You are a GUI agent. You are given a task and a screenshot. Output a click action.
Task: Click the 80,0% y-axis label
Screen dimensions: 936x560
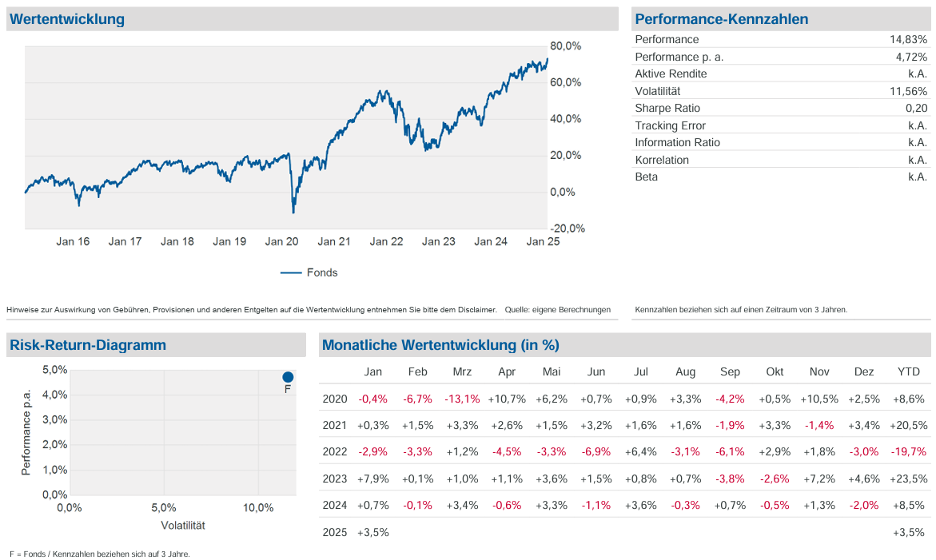pos(566,46)
